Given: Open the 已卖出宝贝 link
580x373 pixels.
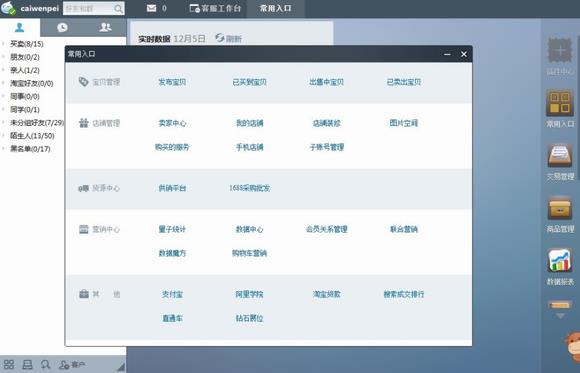Looking at the screenshot, I should point(404,82).
